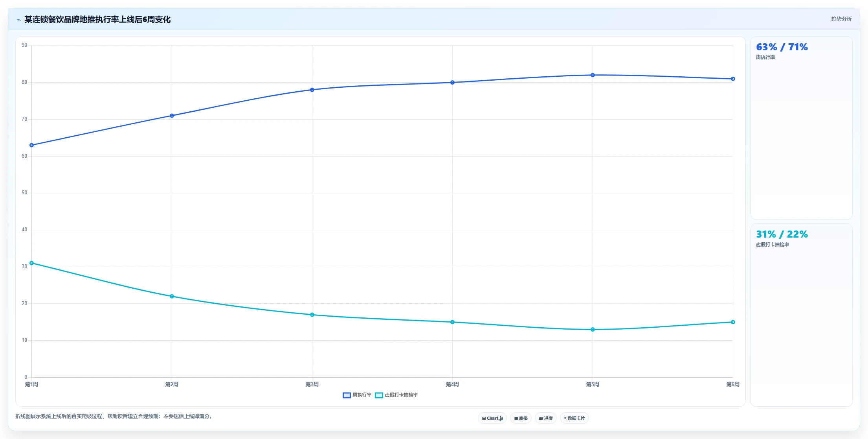The image size is (868, 439).
Task: Click the chart title 某连锁餐饮品牌地推执行率上线后6周变化
Action: tap(97, 20)
